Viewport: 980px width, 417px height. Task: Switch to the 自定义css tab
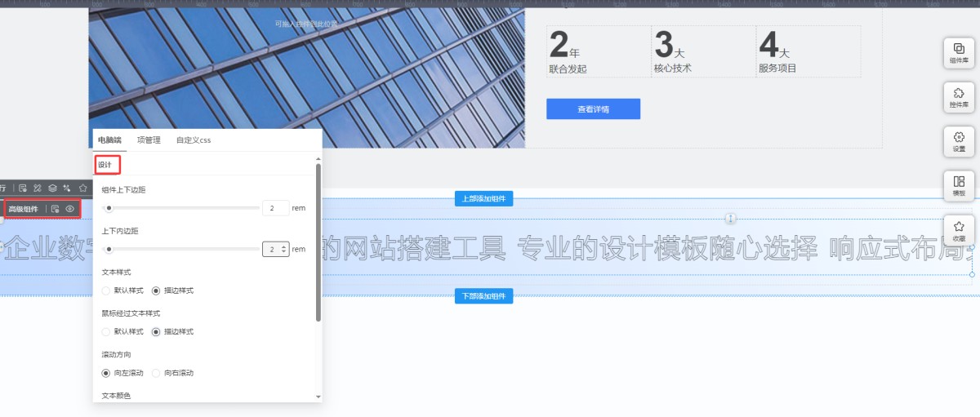(194, 140)
